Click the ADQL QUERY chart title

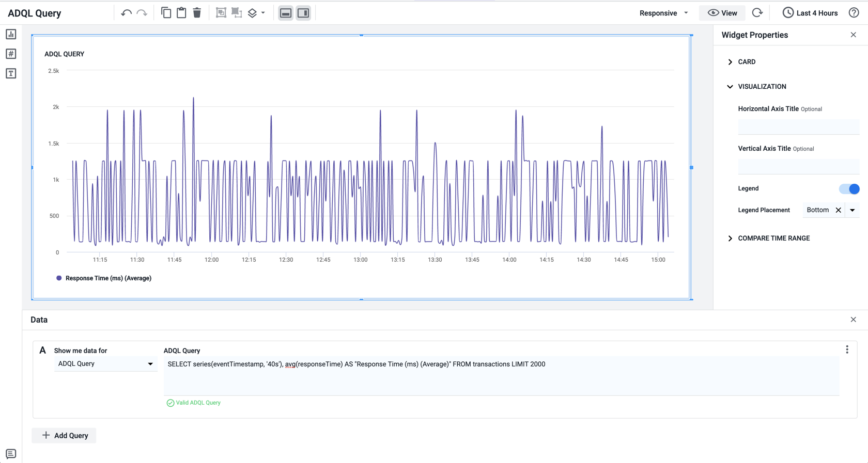tap(64, 54)
